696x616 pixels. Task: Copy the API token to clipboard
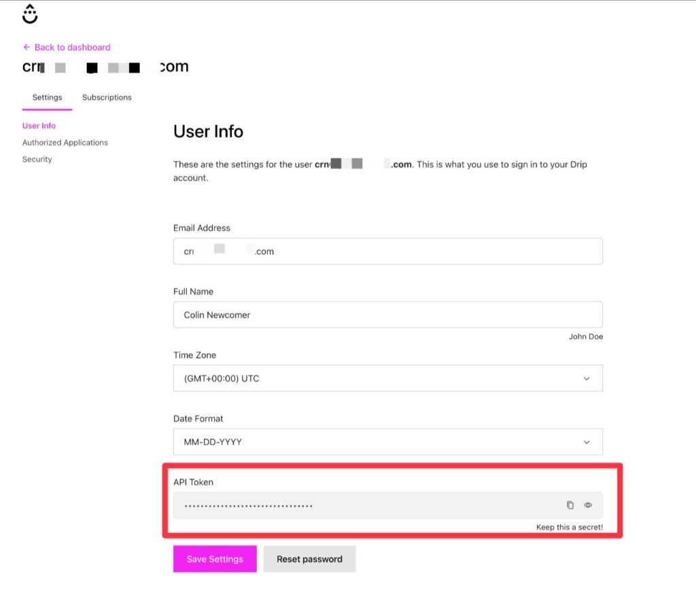click(570, 505)
